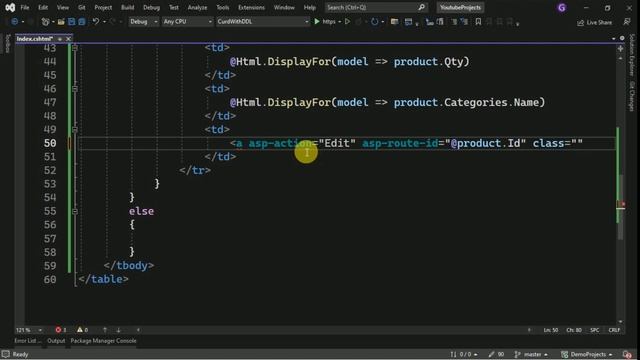Open the Analyze menu

197,7
